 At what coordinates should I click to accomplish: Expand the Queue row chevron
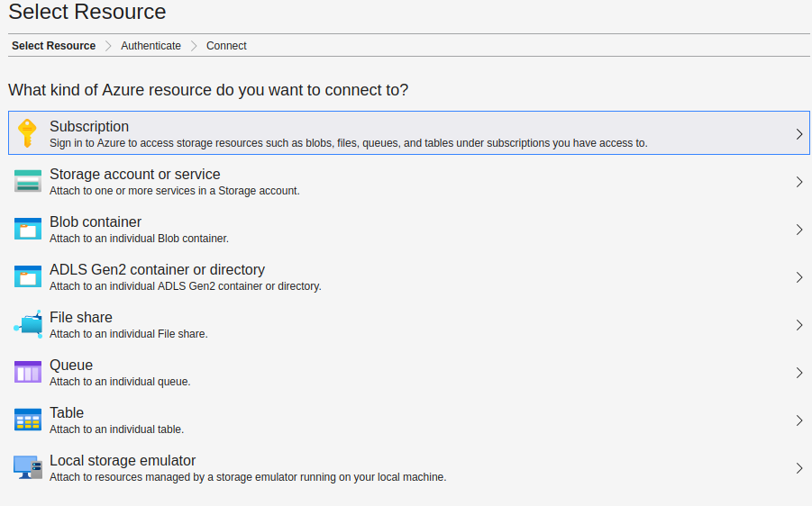pos(799,373)
